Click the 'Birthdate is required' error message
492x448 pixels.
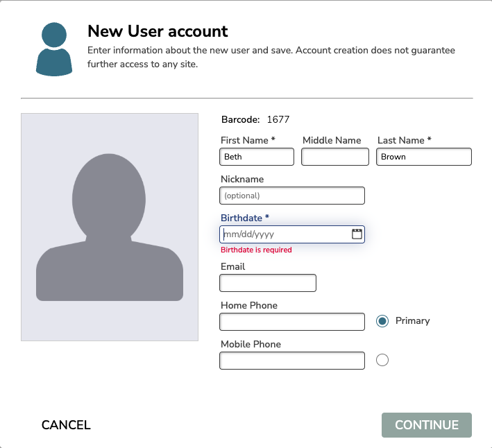pos(256,250)
